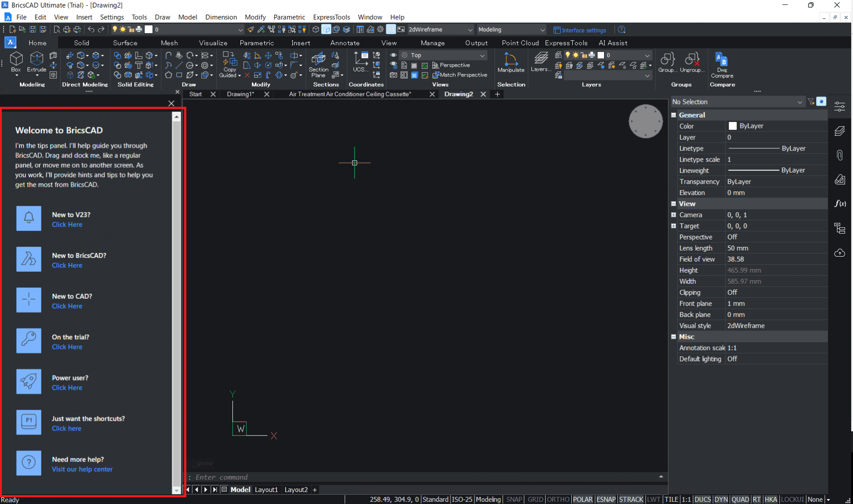Click Interface settings link
This screenshot has height=504, width=853.
tap(580, 30)
